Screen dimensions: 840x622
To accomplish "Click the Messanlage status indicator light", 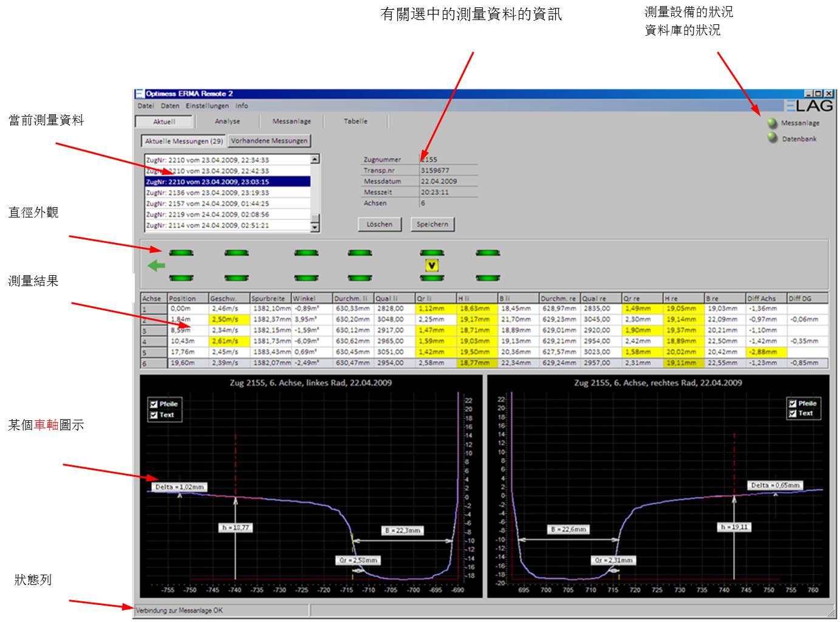I will 772,123.
